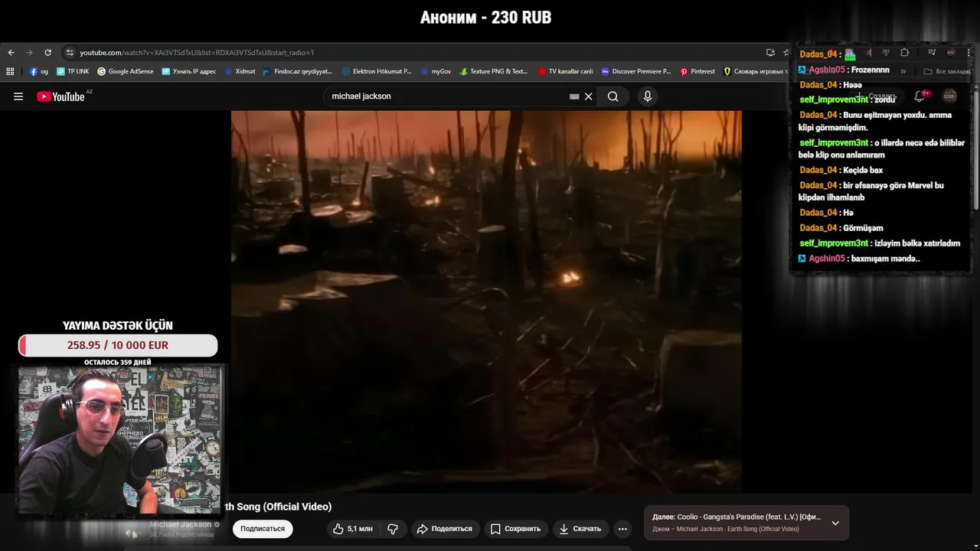The height and width of the screenshot is (551, 980).
Task: Click the 'Аноним - 230 RUB' donation alert
Action: [485, 17]
